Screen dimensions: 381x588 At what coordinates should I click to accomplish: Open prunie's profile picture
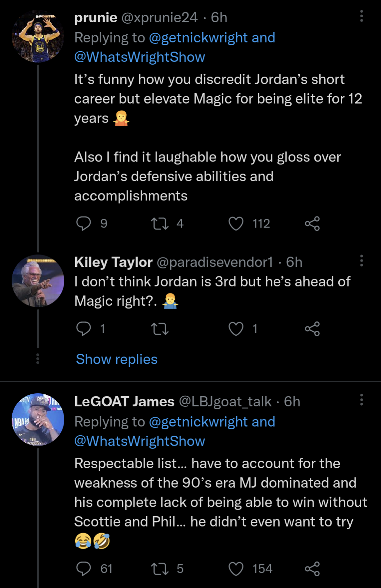coord(38,37)
